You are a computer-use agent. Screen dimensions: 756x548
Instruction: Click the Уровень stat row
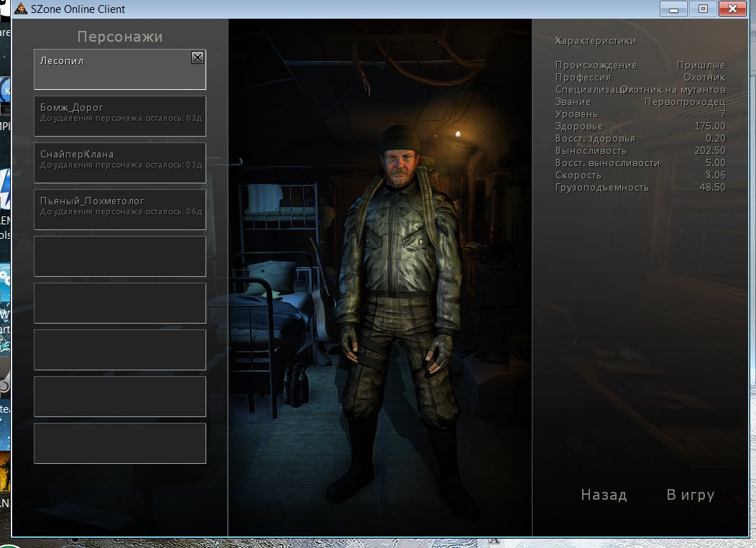coord(640,114)
